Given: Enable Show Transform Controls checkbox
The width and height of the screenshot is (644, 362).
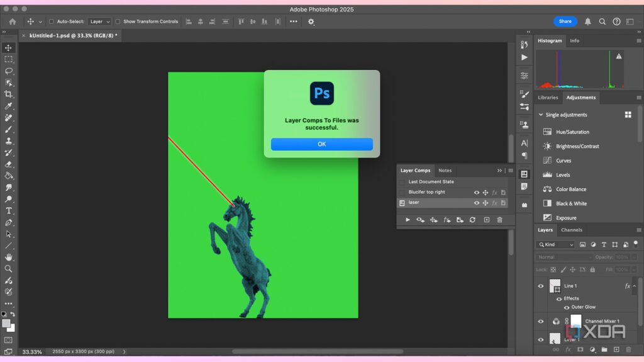Looking at the screenshot, I should [x=118, y=21].
